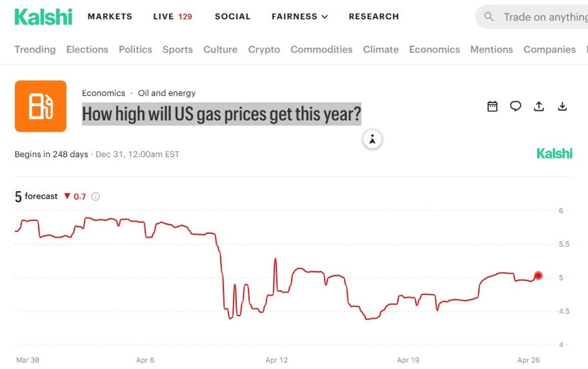The height and width of the screenshot is (369, 588).
Task: Open the info tooltip next to forecast
Action: click(x=96, y=196)
